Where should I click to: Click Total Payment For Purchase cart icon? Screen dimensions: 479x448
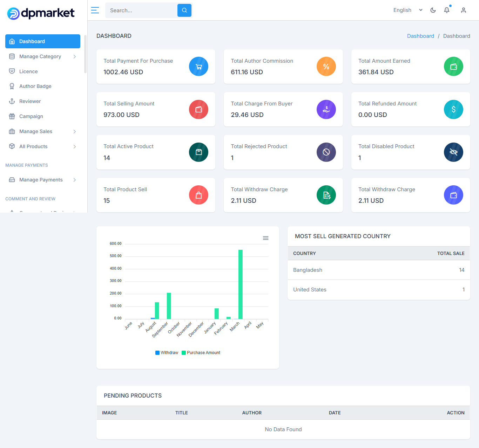click(199, 67)
